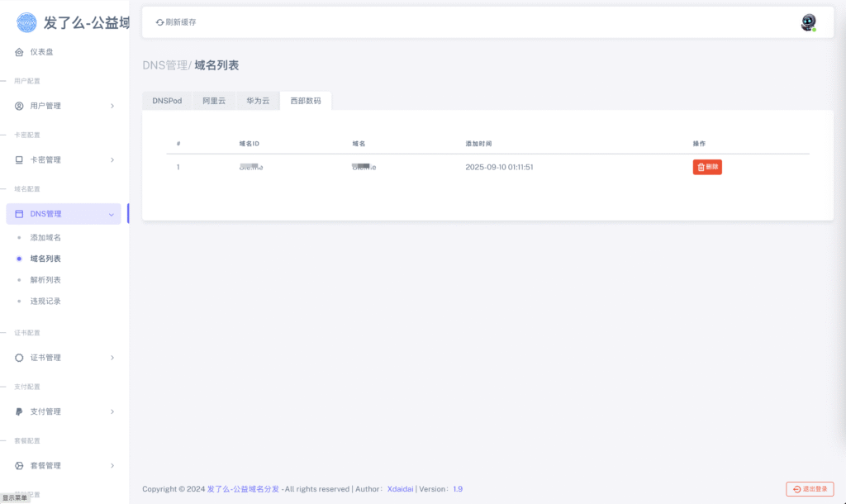Open the Xdaidai author link
The width and height of the screenshot is (846, 504).
401,489
